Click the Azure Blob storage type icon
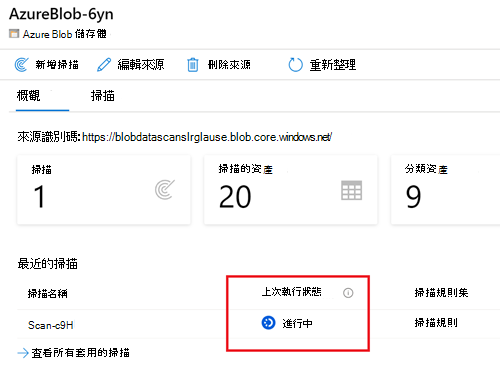This screenshot has width=500, height=375. (x=14, y=34)
